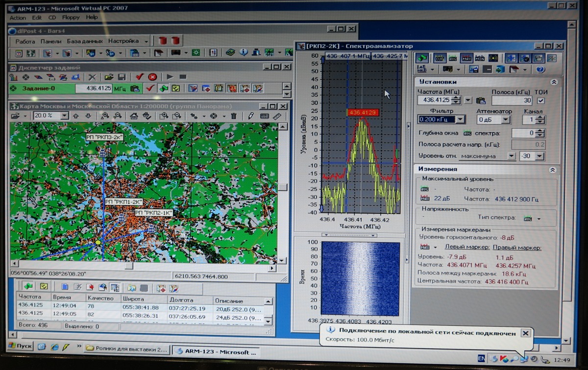This screenshot has width=588, height=370.
Task: Click the blue help question mark icon
Action: (x=540, y=69)
